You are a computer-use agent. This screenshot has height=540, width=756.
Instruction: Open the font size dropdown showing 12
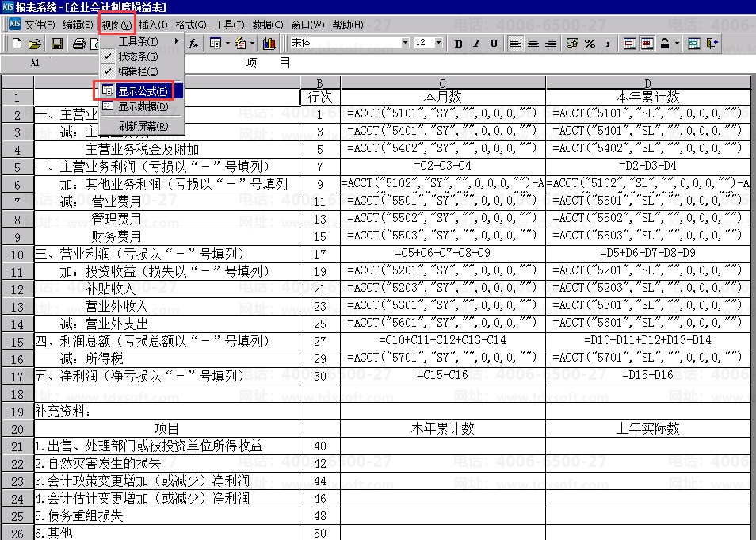pyautogui.click(x=439, y=43)
